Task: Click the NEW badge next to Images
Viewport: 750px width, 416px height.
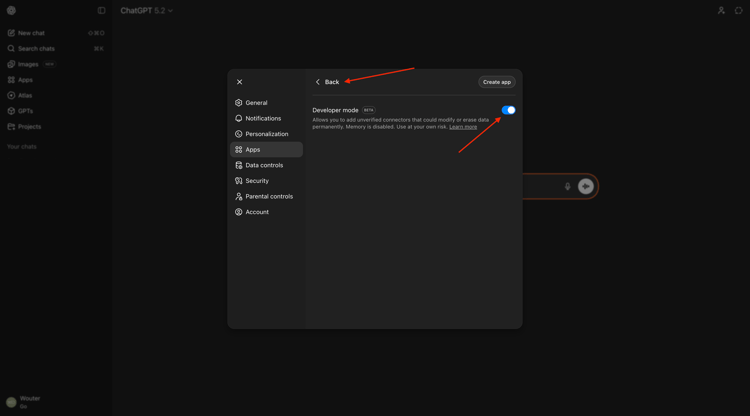Action: click(x=49, y=64)
